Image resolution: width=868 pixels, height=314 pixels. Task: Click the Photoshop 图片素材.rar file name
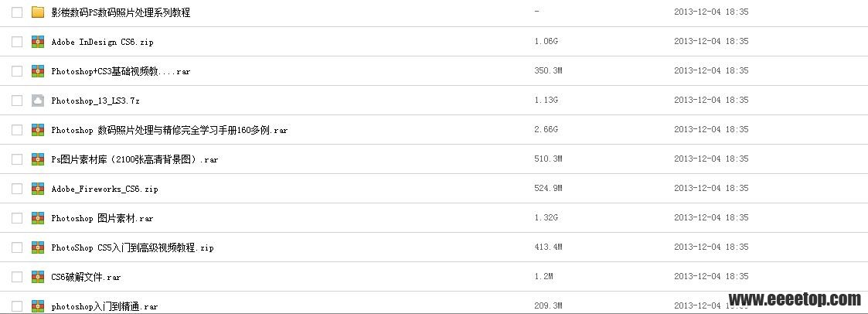point(102,218)
